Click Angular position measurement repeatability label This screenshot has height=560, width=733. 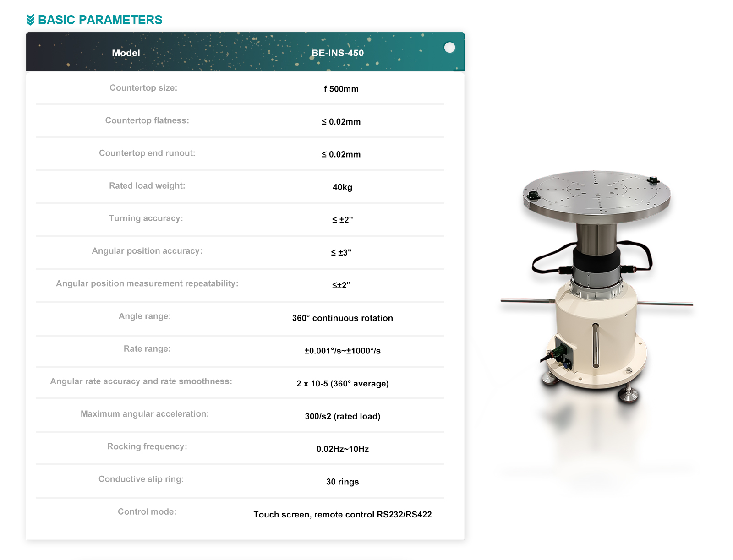(147, 283)
